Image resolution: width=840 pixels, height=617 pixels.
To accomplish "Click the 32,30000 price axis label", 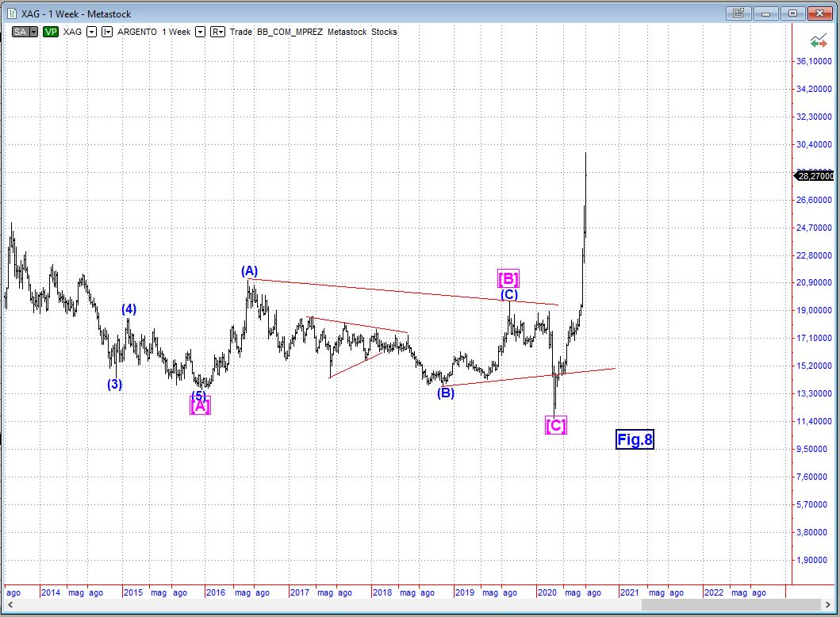I will point(814,117).
